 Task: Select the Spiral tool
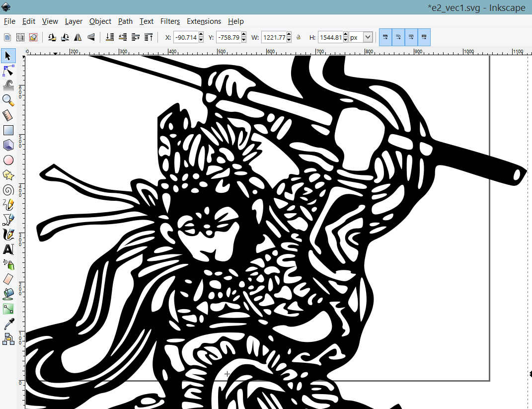8,190
